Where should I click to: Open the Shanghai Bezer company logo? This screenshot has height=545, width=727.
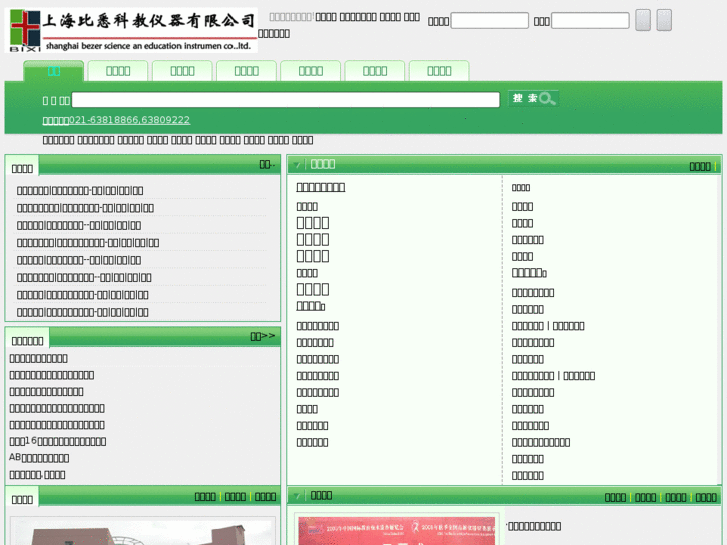coord(131,30)
